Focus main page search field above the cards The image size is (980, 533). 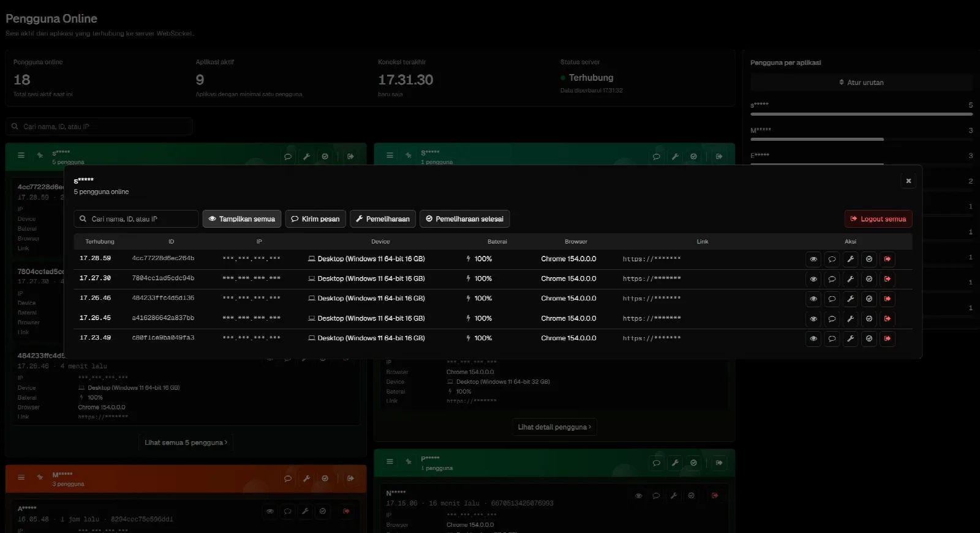point(99,127)
